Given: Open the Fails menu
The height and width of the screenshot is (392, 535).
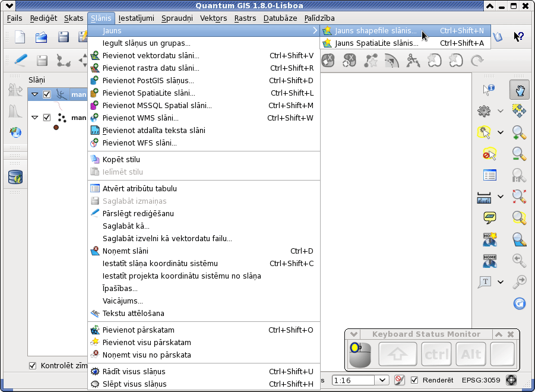Looking at the screenshot, I should [x=14, y=18].
